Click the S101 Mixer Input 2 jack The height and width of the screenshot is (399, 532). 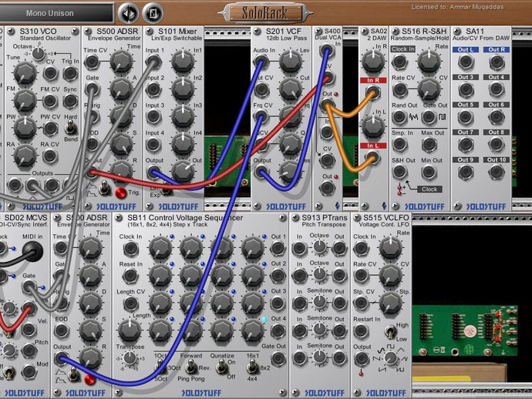153,89
